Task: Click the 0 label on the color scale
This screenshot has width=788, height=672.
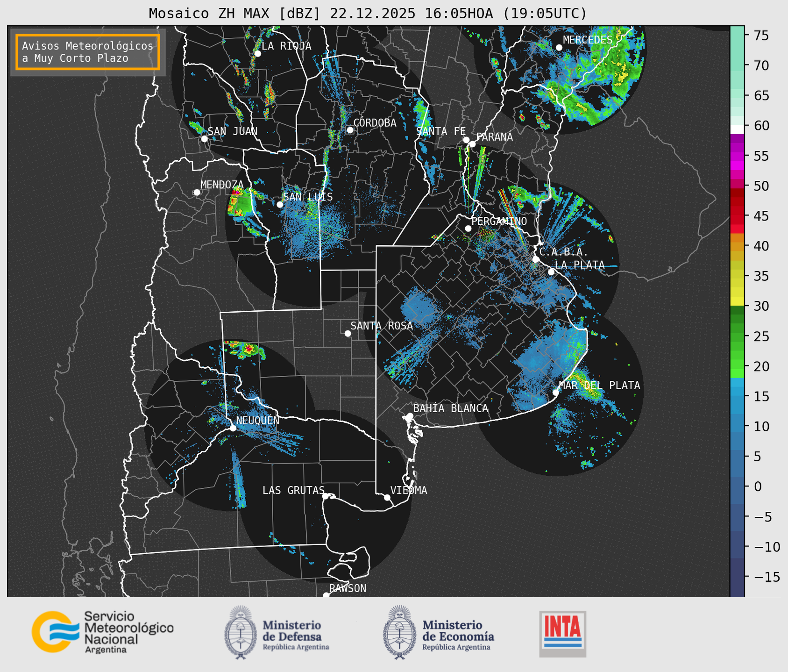Action: tap(757, 486)
